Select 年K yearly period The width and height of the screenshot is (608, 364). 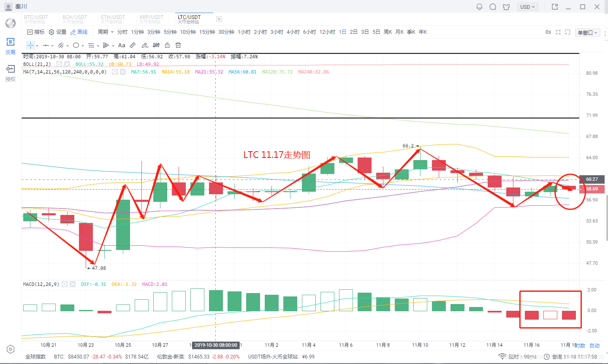click(423, 32)
